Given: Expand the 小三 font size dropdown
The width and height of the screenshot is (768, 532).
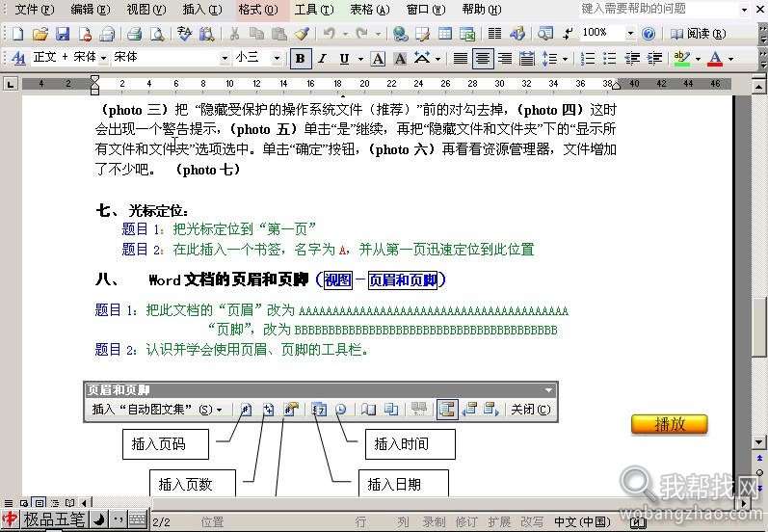Looking at the screenshot, I should (277, 58).
